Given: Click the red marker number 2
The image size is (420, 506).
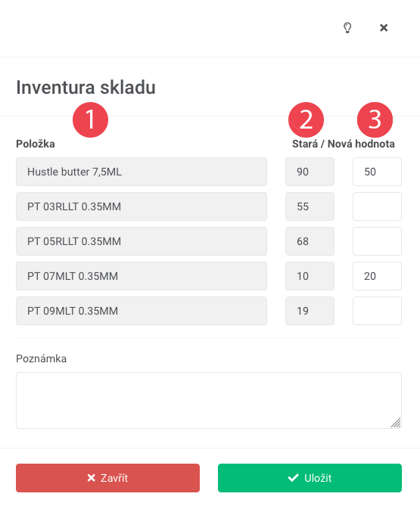Looking at the screenshot, I should coord(306,120).
